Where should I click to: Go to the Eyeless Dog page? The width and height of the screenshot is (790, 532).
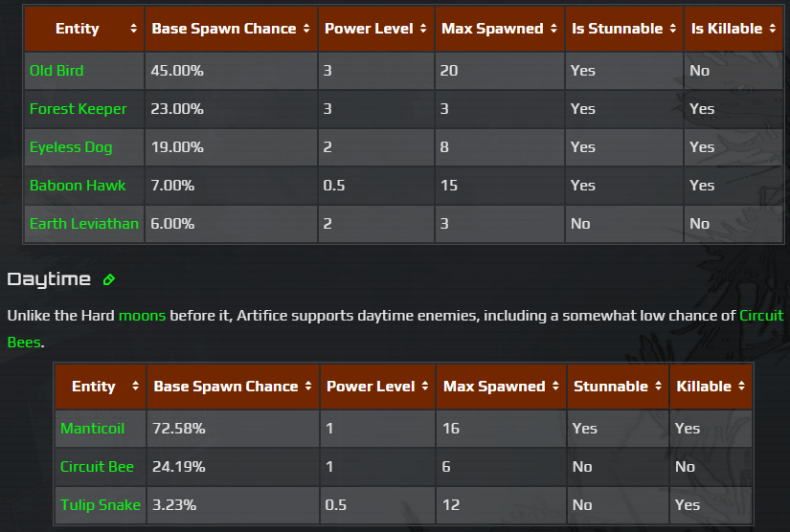coord(71,147)
